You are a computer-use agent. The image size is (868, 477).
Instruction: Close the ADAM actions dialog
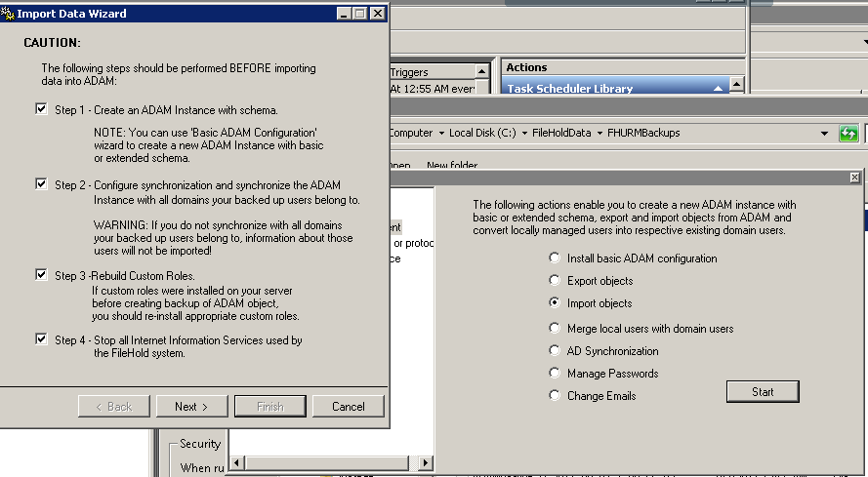pos(854,178)
